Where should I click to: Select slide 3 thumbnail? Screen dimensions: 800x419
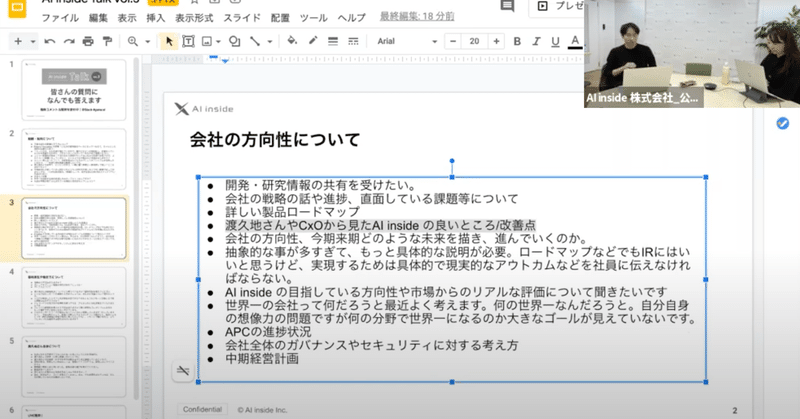click(x=73, y=228)
